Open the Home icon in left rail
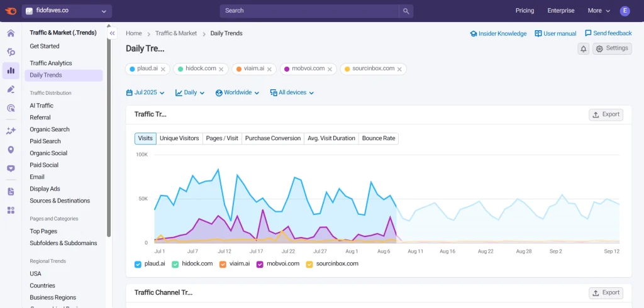The height and width of the screenshot is (308, 644). 11,33
